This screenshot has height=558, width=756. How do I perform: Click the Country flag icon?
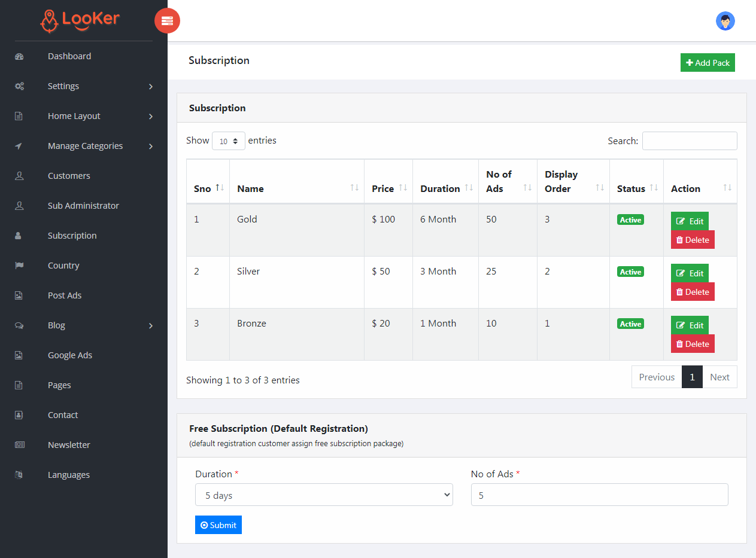click(19, 266)
